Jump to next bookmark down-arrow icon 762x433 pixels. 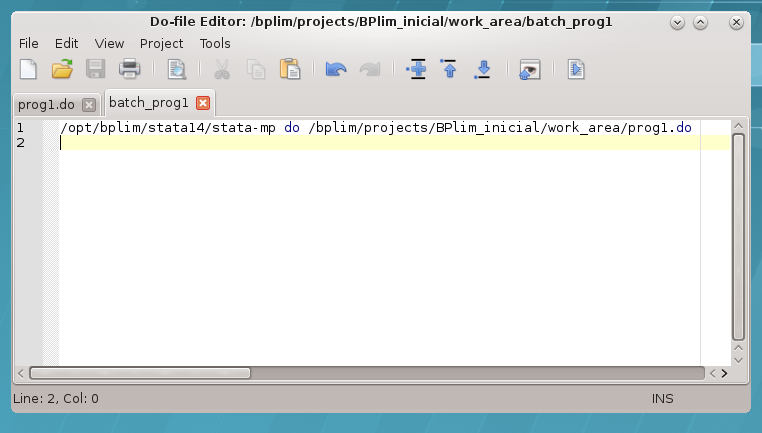click(x=483, y=69)
